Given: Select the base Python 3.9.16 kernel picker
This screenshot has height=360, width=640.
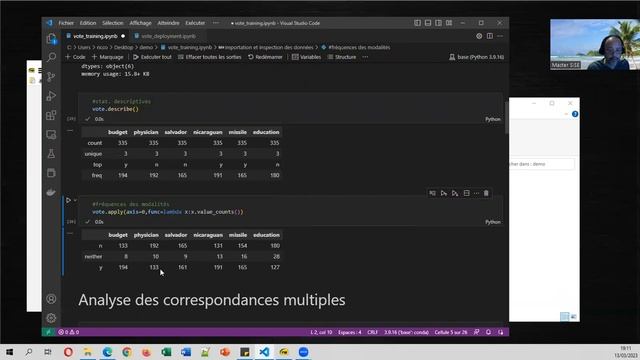Looking at the screenshot, I should [477, 57].
